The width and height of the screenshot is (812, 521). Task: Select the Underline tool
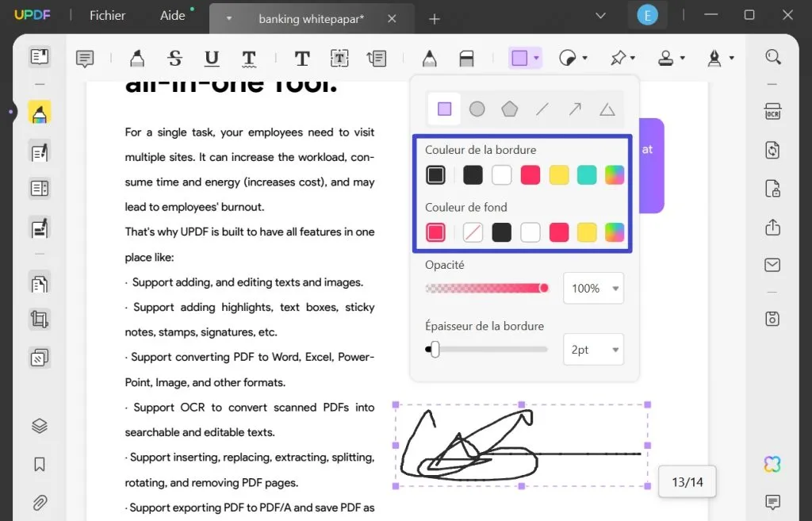point(211,59)
